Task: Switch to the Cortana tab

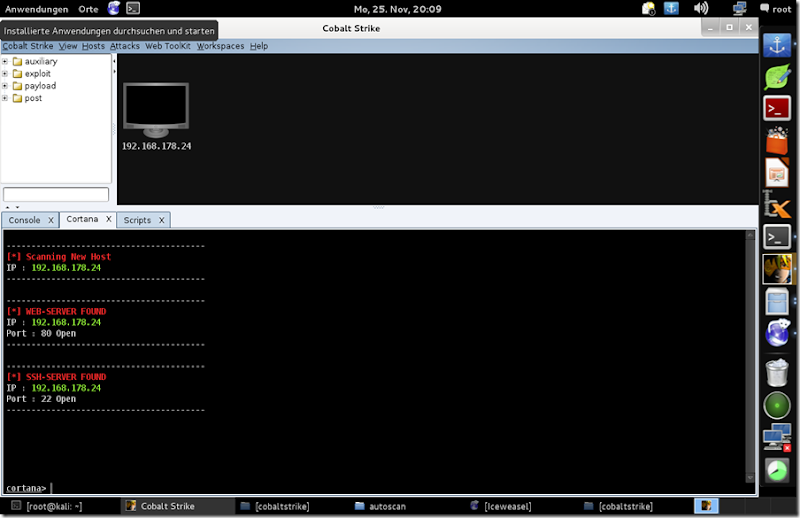Action: [82, 219]
